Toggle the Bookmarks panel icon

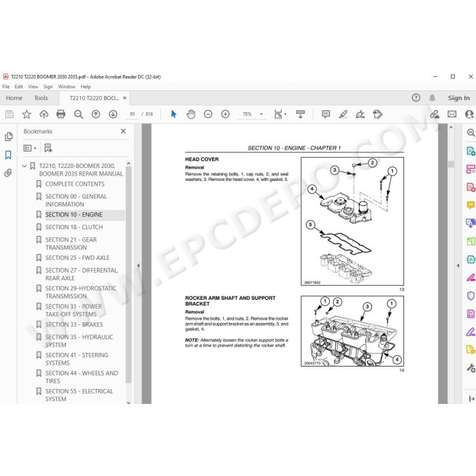[8, 155]
